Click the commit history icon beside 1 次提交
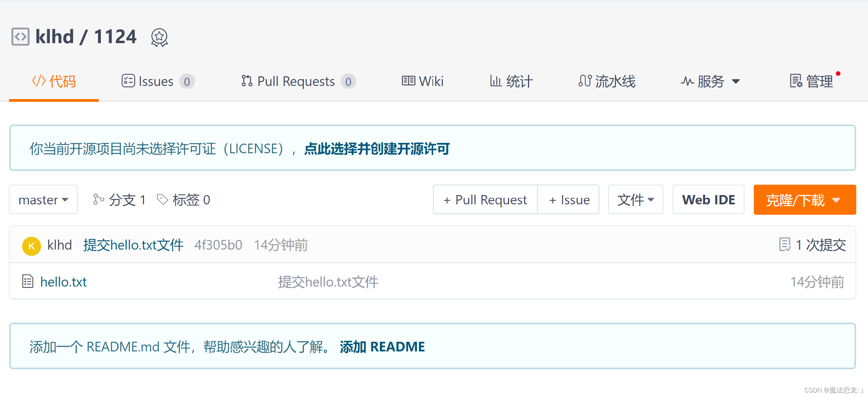Image resolution: width=868 pixels, height=397 pixels. (784, 245)
